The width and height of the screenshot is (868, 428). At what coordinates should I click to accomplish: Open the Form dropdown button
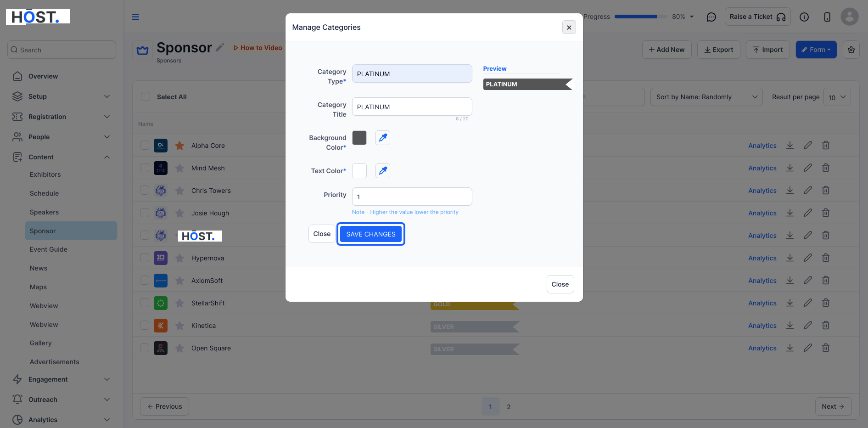point(816,50)
